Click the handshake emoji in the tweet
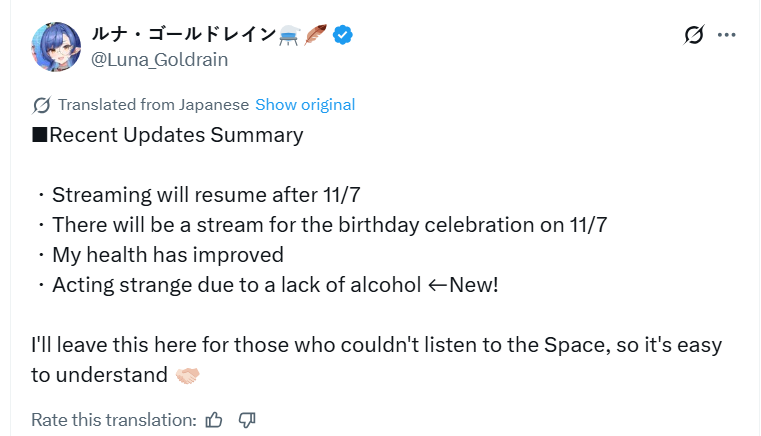Image resolution: width=761 pixels, height=436 pixels. (187, 376)
